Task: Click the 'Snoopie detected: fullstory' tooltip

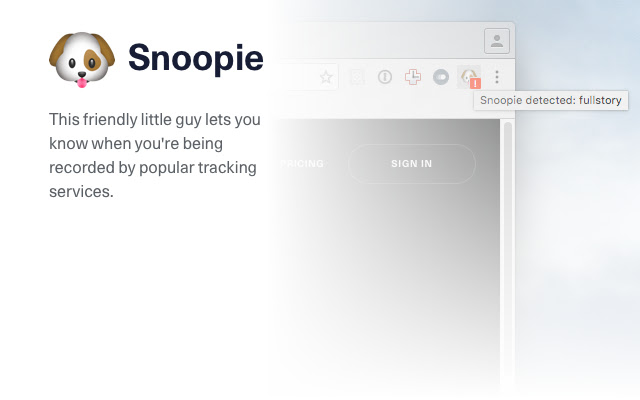Action: 551,100
